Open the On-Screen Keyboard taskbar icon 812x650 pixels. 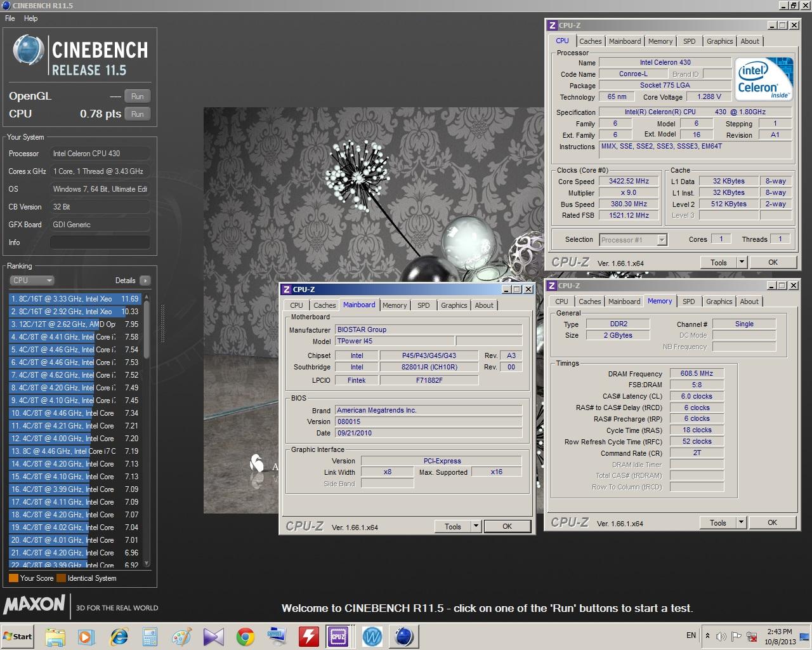(x=277, y=636)
